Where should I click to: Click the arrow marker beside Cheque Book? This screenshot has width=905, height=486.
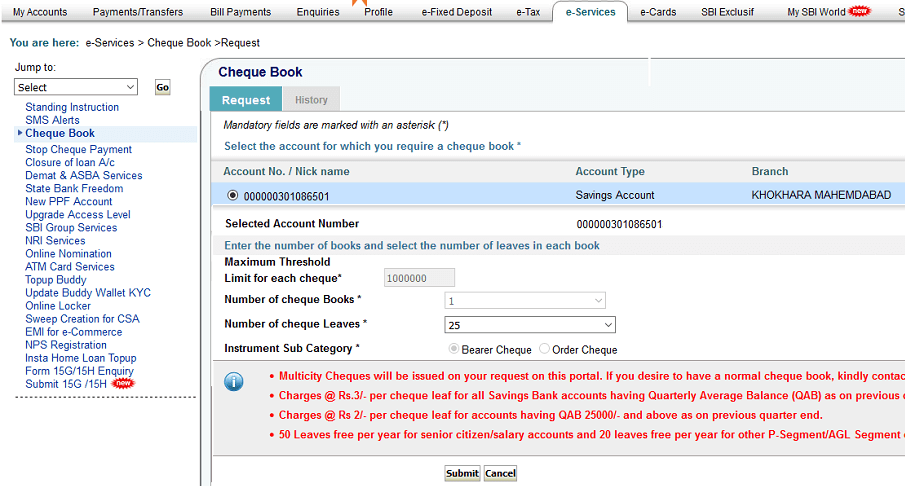pyautogui.click(x=20, y=133)
